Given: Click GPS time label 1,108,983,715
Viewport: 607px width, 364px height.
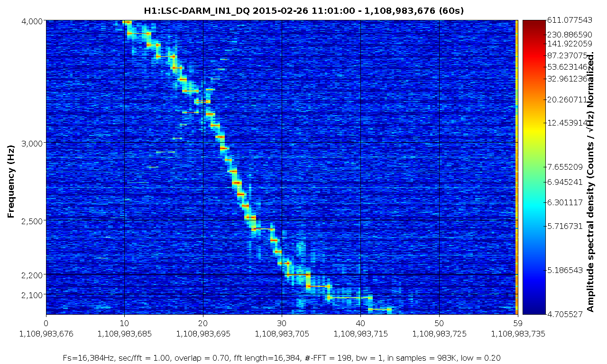Looking at the screenshot, I should click(360, 334).
